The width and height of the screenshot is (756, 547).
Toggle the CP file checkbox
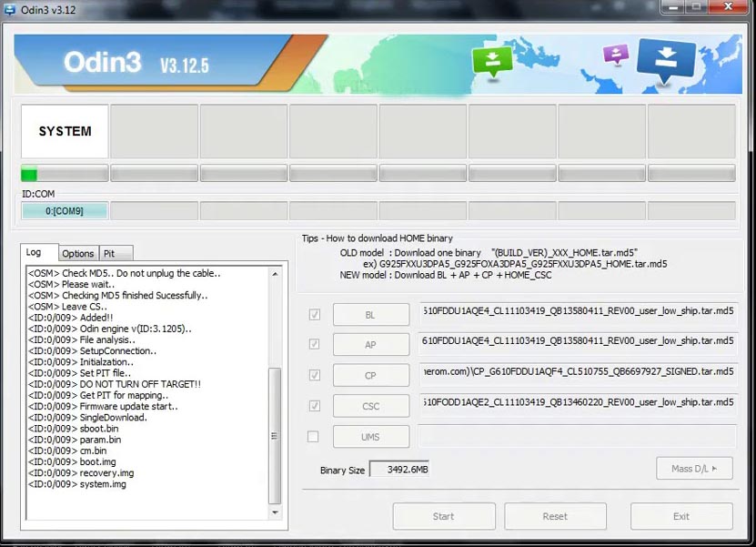[x=315, y=375]
